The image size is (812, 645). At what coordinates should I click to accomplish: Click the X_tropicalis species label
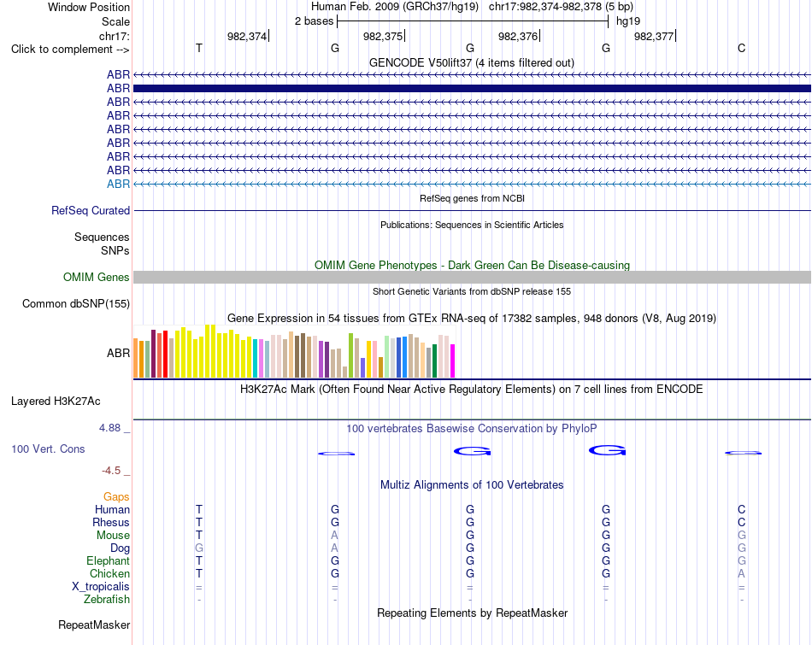101,587
